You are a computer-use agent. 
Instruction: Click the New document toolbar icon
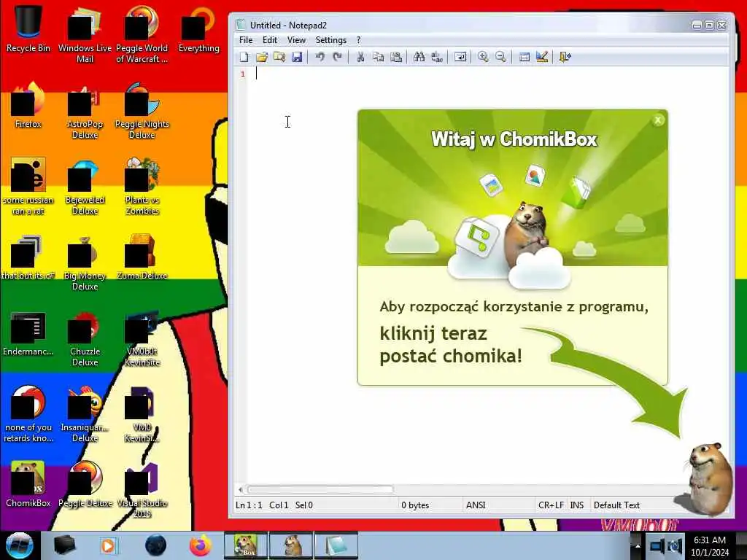click(x=244, y=57)
